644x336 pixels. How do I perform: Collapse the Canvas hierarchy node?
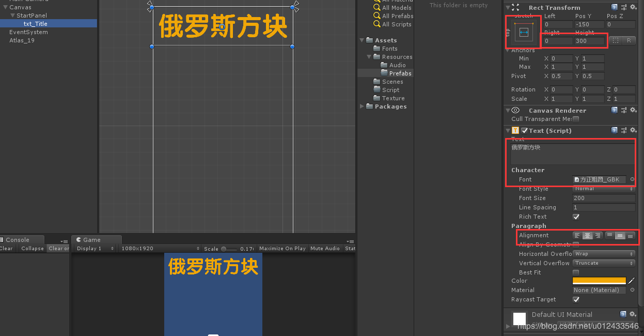5,7
